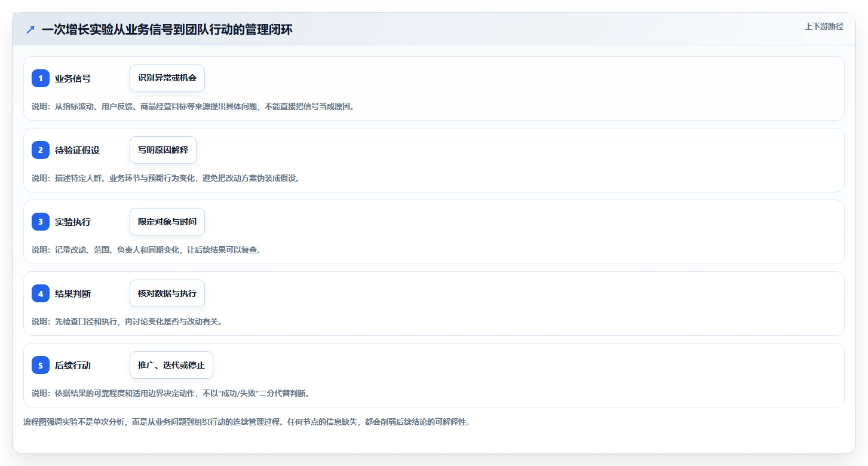Click the 后续行动 step heading
Screen dimensions: 868x466
tap(73, 365)
